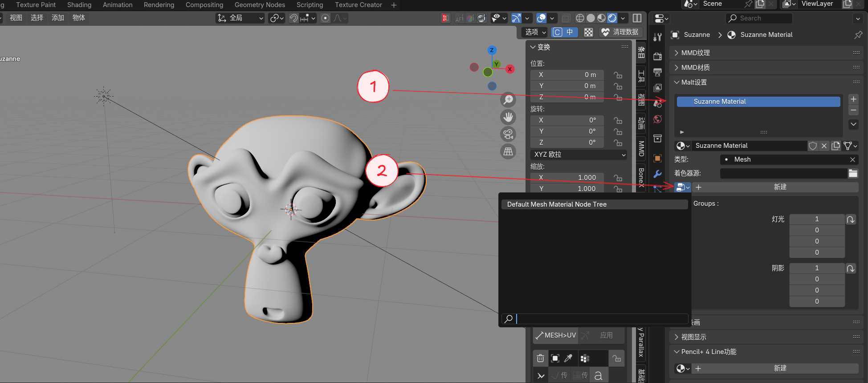Expand the MMD纹理 panel
Viewport: 868px width, 383px height.
tap(695, 53)
